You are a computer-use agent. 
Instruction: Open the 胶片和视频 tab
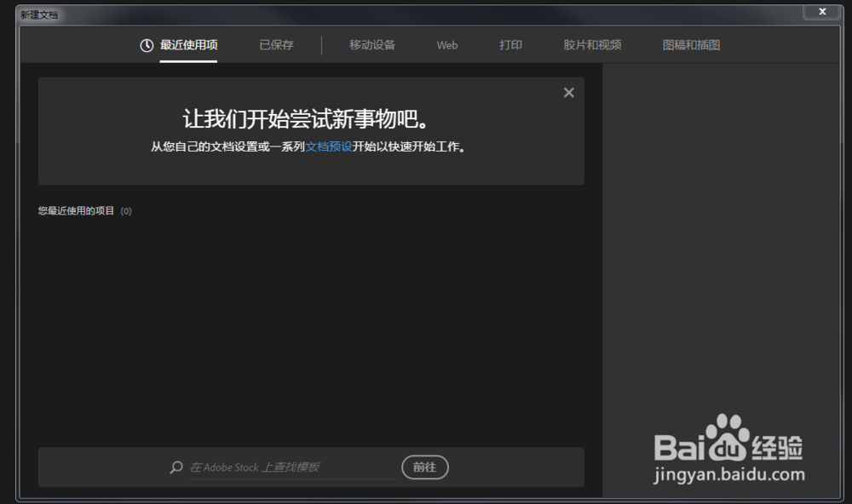592,45
